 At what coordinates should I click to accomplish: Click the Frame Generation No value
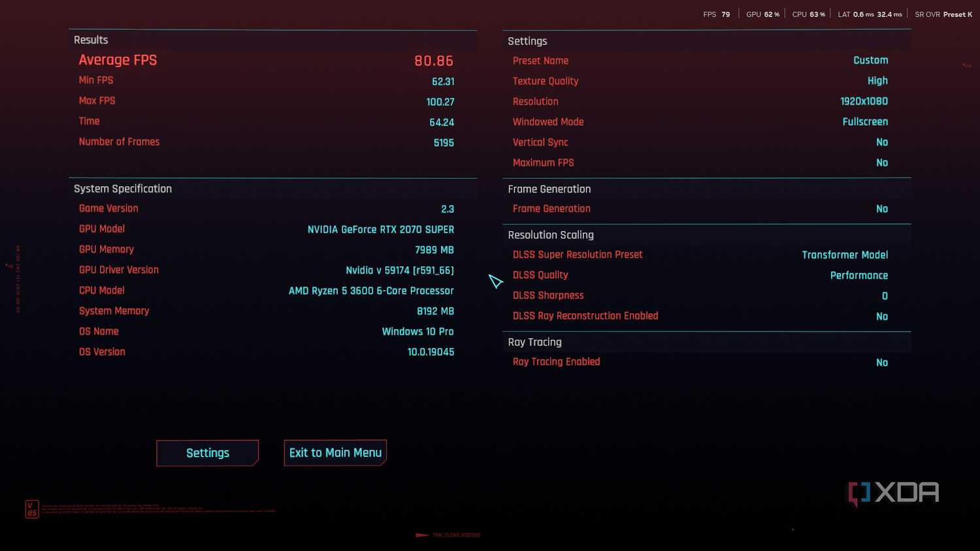coord(882,209)
